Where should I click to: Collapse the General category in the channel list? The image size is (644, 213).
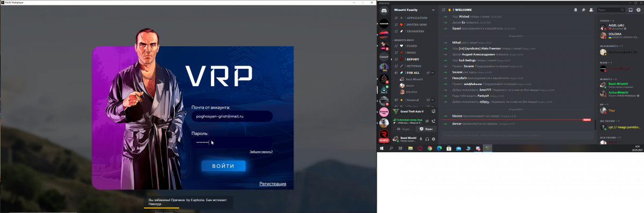[x=412, y=100]
